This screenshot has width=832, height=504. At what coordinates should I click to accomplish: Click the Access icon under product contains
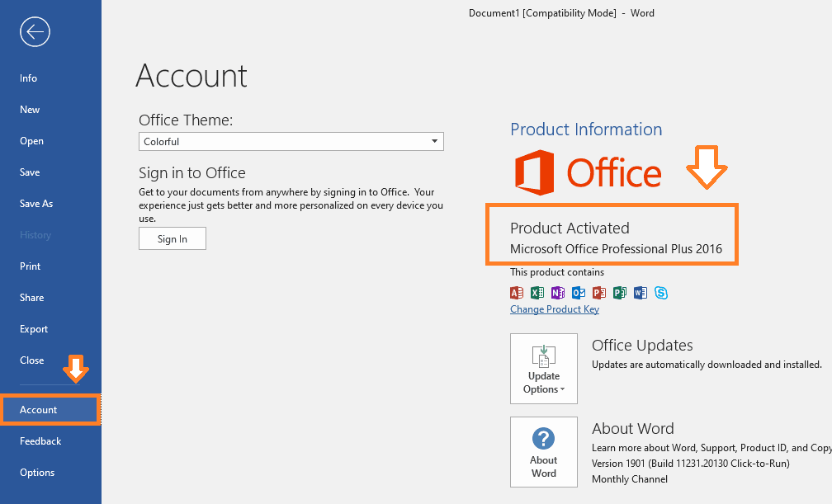point(517,293)
